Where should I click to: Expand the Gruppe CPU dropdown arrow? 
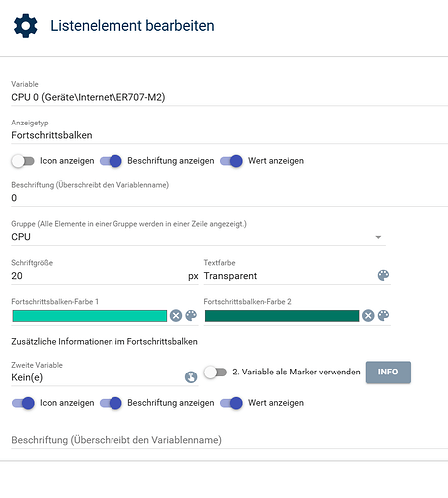(x=378, y=237)
